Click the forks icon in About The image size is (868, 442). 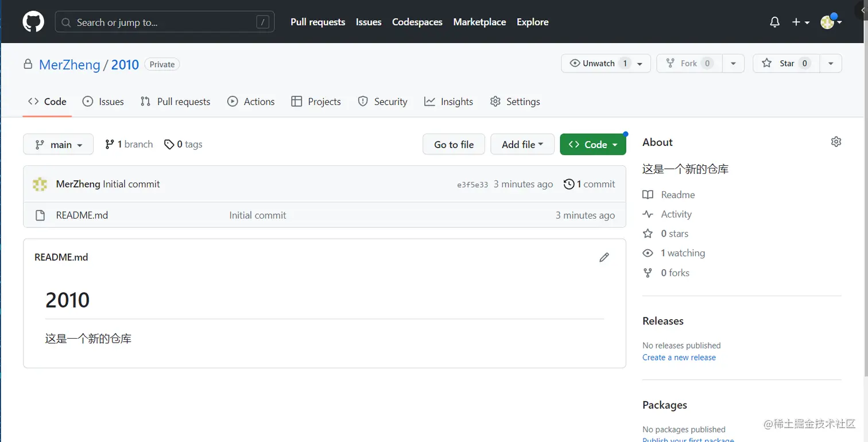click(648, 273)
